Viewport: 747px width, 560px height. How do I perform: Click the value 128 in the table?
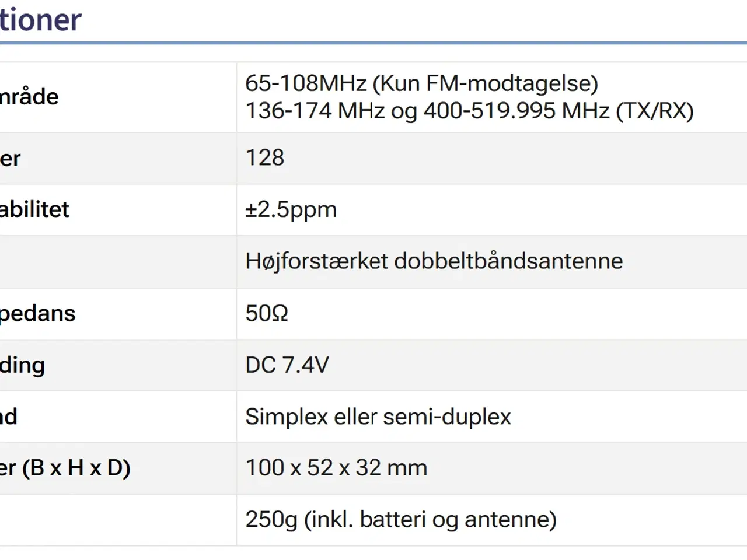(265, 158)
